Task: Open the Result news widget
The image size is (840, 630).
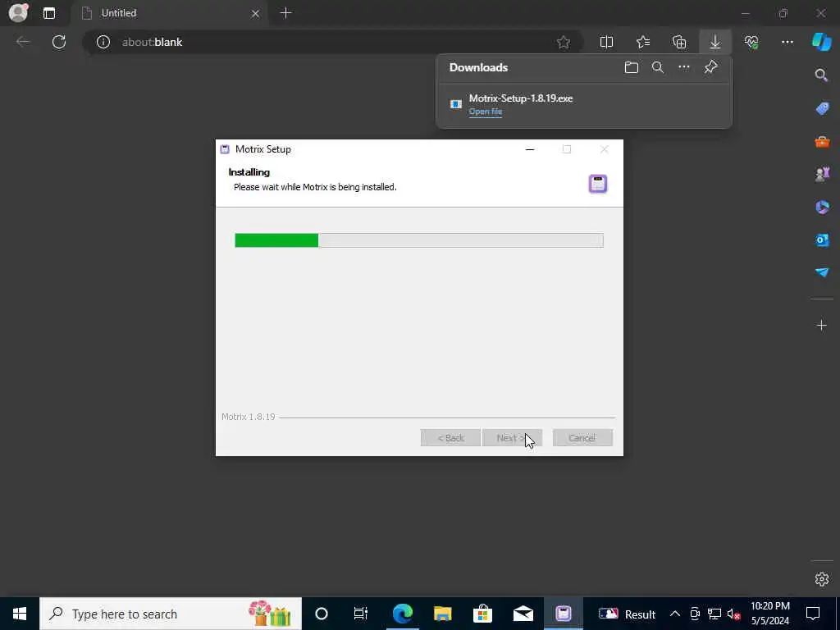Action: tap(627, 614)
